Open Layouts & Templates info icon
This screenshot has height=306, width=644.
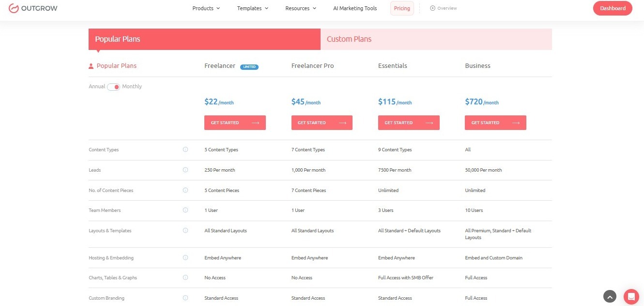click(x=185, y=231)
